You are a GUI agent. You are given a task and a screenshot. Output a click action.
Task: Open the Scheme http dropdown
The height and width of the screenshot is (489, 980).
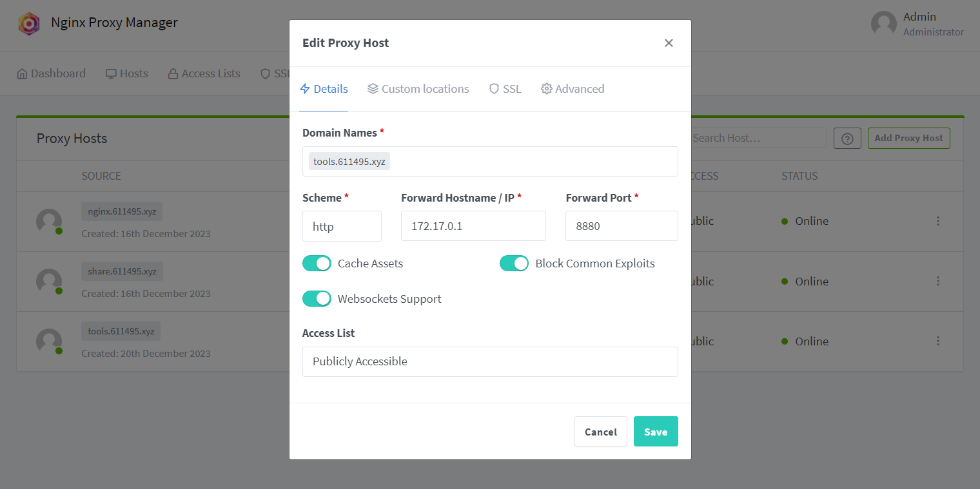(x=342, y=226)
